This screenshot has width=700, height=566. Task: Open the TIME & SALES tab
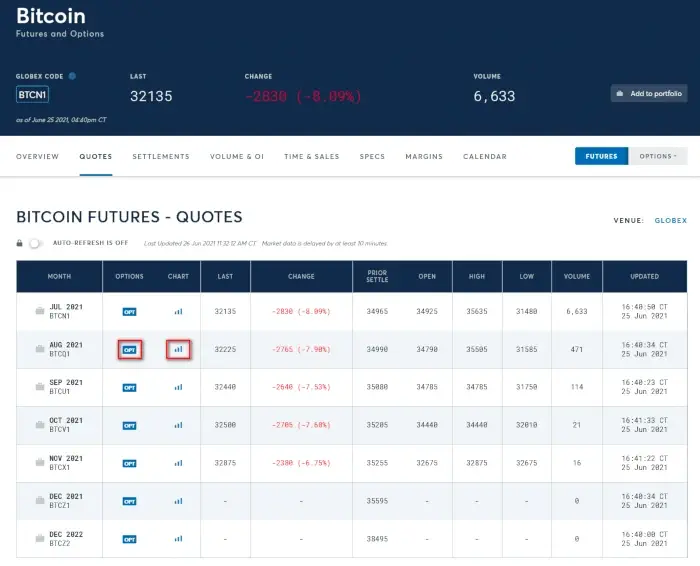[x=312, y=157]
